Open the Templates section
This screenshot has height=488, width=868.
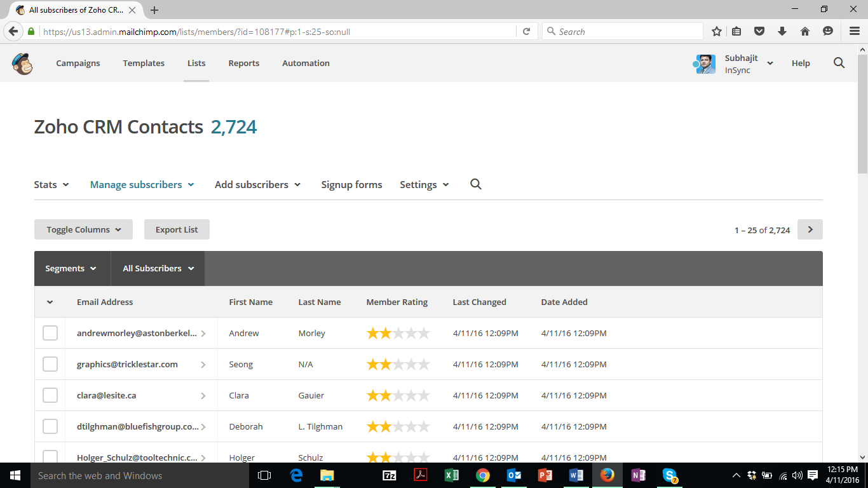point(144,63)
